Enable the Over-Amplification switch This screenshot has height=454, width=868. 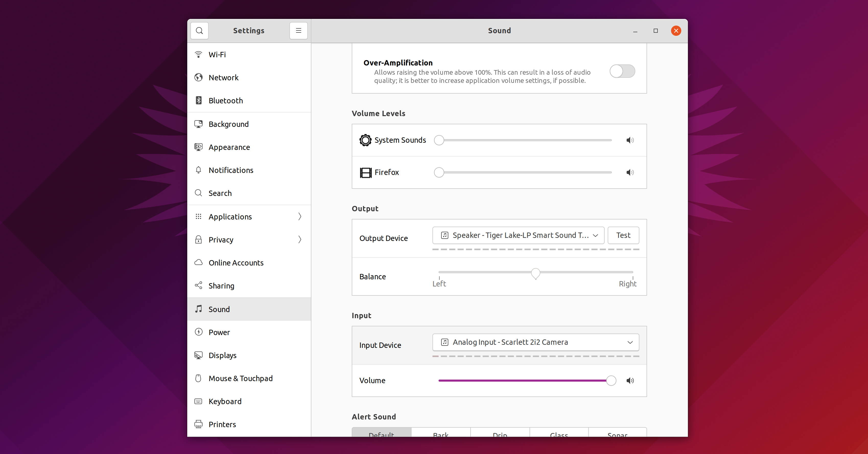coord(622,71)
